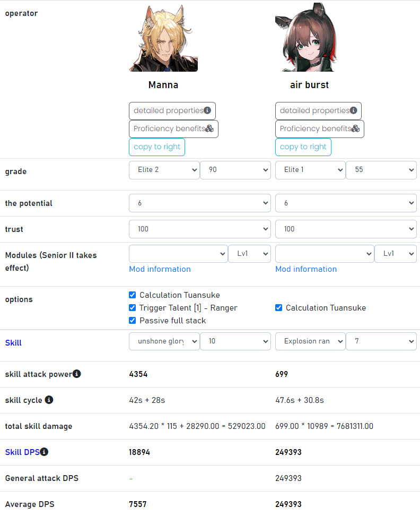Click info icon in air burst's detailed properties button
Screen dimensions: 420x516
coord(354,110)
